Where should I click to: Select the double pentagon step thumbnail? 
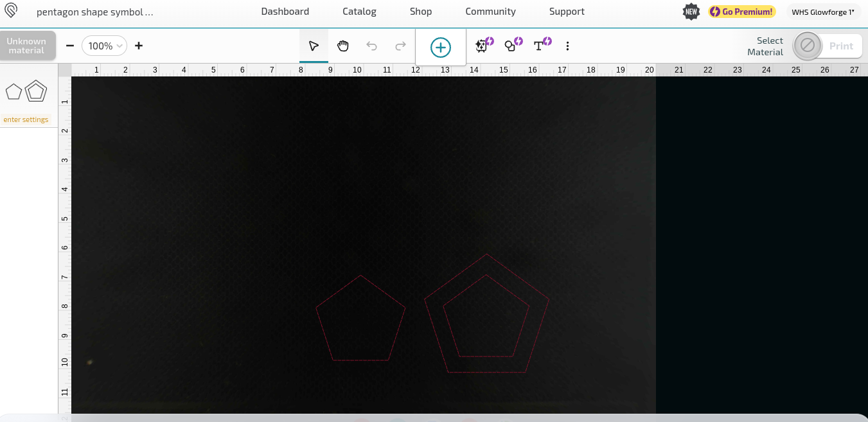[x=35, y=90]
